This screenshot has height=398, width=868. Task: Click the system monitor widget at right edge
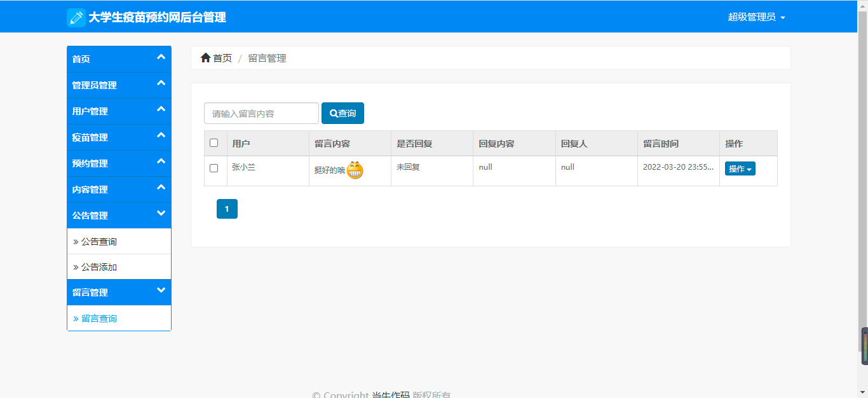(864, 347)
